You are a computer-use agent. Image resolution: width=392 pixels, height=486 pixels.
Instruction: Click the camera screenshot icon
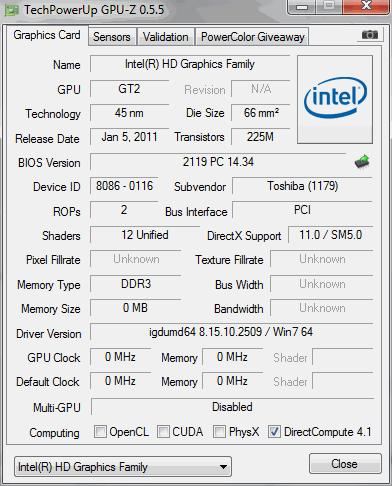(x=370, y=34)
